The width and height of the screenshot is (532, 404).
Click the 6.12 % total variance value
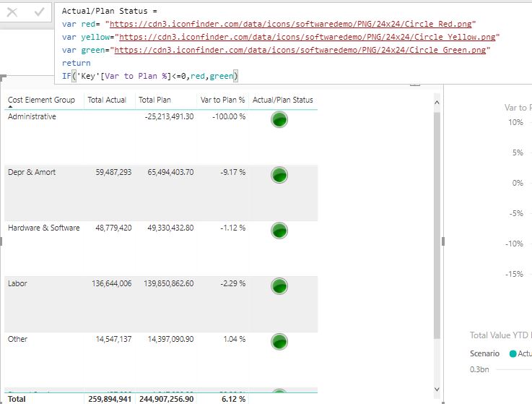(233, 399)
